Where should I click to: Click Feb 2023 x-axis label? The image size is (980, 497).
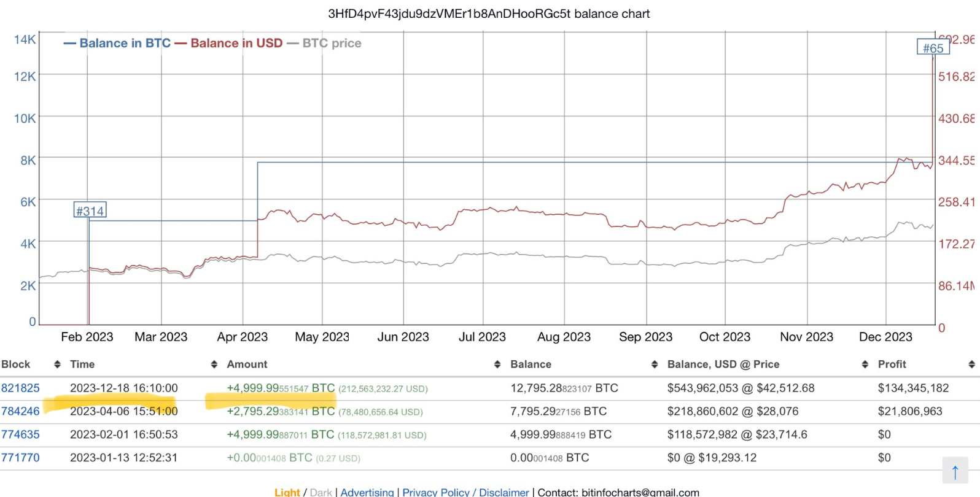click(87, 337)
